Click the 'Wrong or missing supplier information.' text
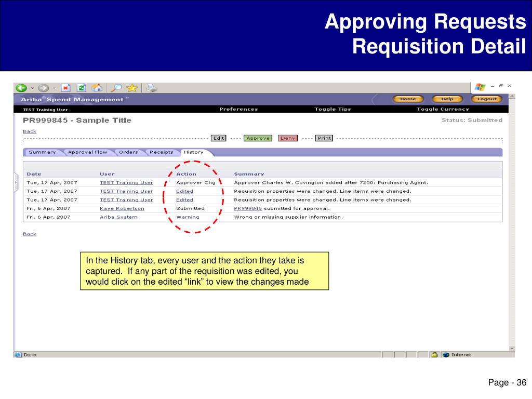Viewport: 532px width, 399px height. point(288,217)
